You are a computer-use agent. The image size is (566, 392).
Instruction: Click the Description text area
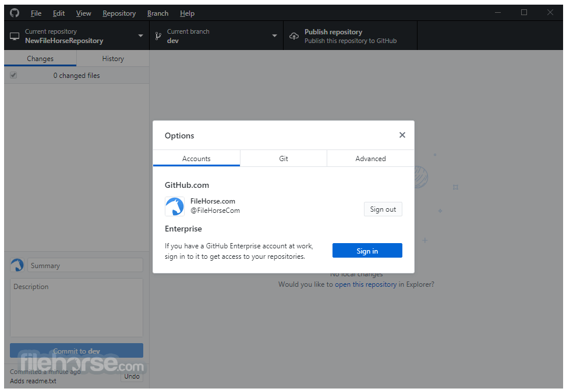76,307
